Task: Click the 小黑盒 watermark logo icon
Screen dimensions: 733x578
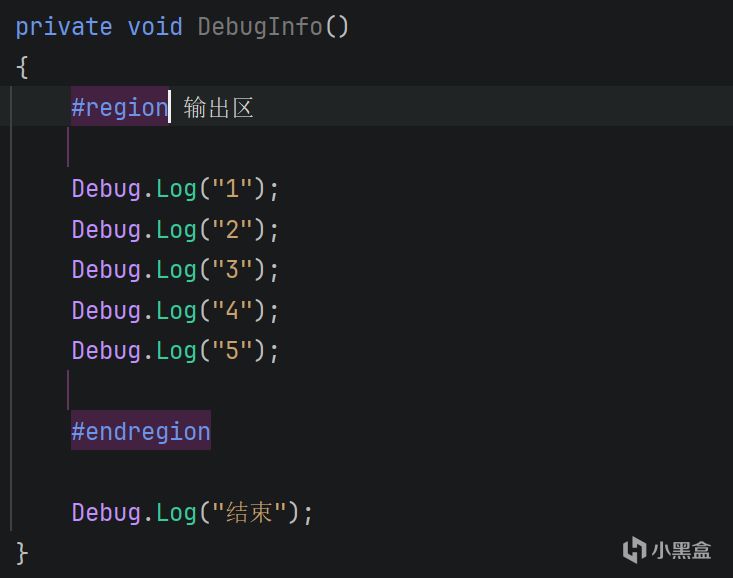Action: click(x=634, y=549)
